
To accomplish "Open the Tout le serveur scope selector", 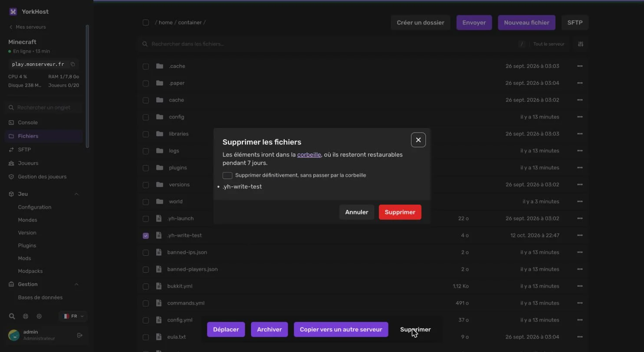I will click(x=549, y=44).
